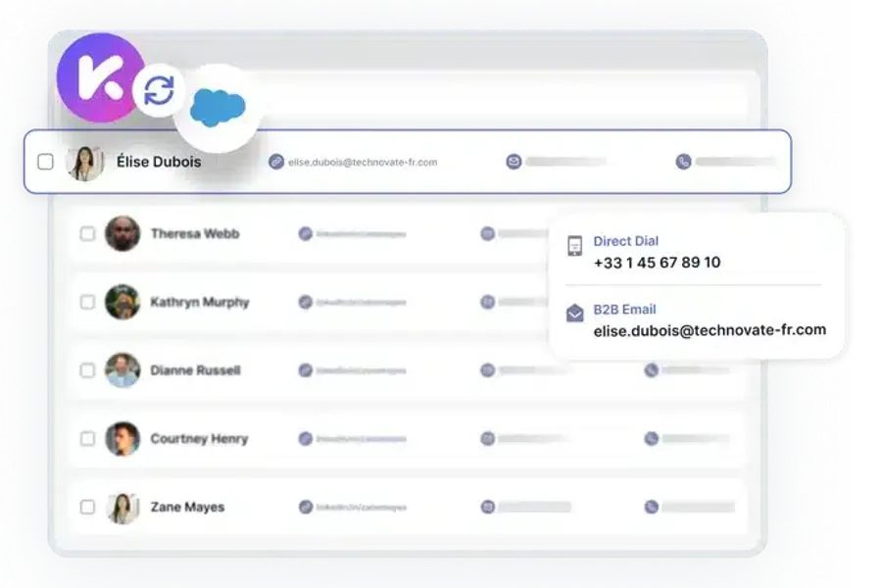This screenshot has height=588, width=882.
Task: Click elise.dubois@technovate-fr.com email address
Action: click(710, 331)
